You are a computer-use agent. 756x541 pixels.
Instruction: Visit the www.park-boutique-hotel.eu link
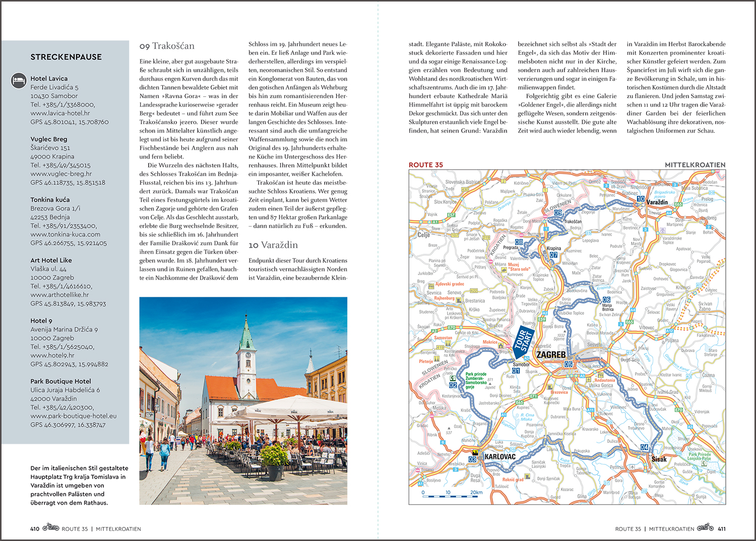[73, 416]
